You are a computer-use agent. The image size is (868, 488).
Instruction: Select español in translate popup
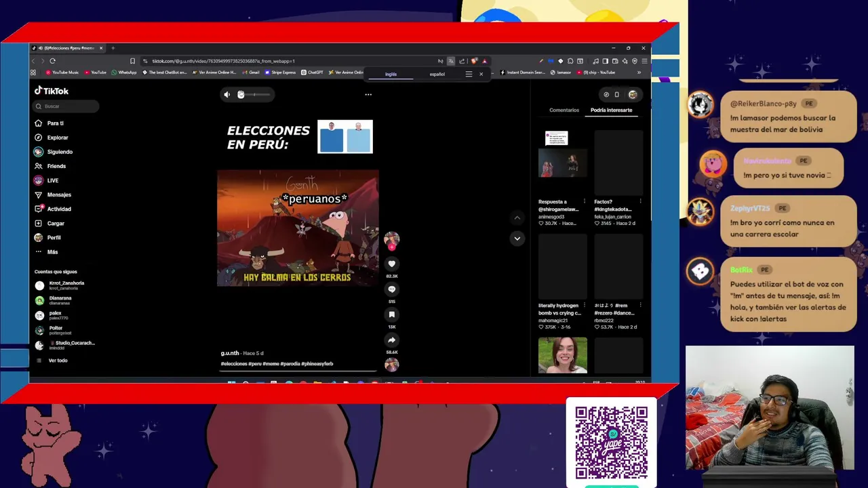pyautogui.click(x=437, y=74)
